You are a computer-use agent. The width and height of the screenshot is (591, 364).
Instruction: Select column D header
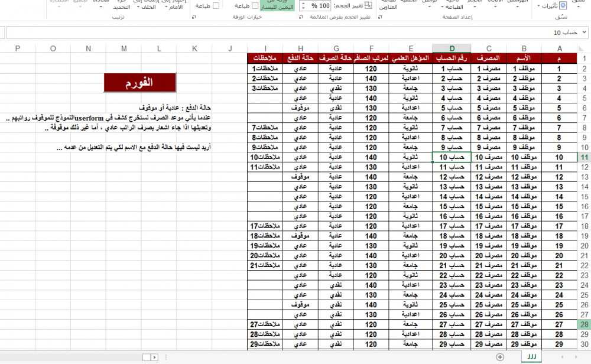[x=452, y=48]
